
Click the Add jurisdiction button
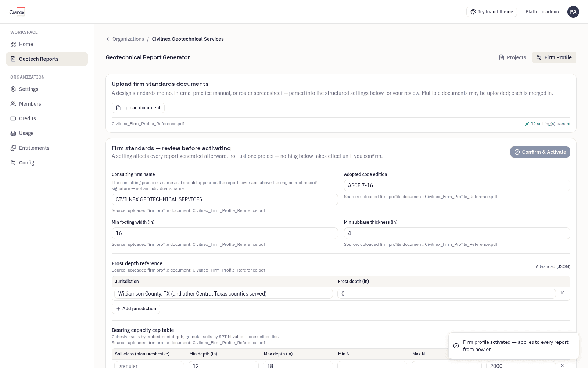136,309
